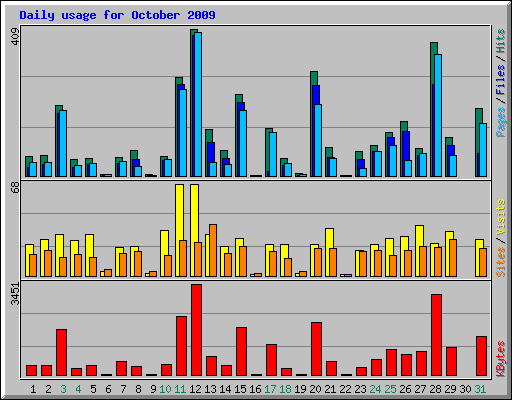Click the light blue pages bar for day 3
Viewport: 512px width, 400px height.
[63, 143]
